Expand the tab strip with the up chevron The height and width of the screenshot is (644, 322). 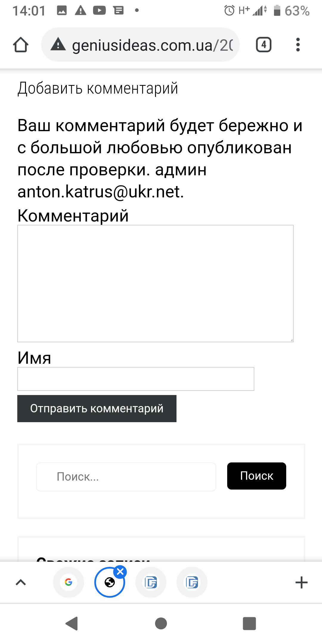coord(21,582)
